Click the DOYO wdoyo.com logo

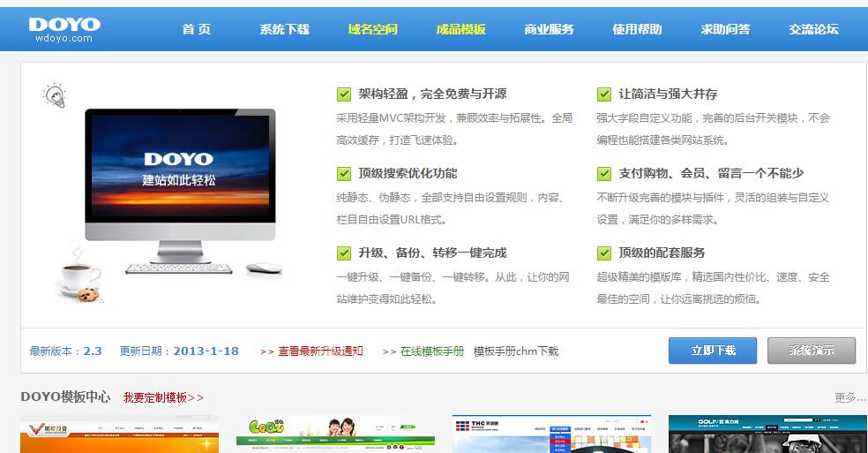coord(64,29)
